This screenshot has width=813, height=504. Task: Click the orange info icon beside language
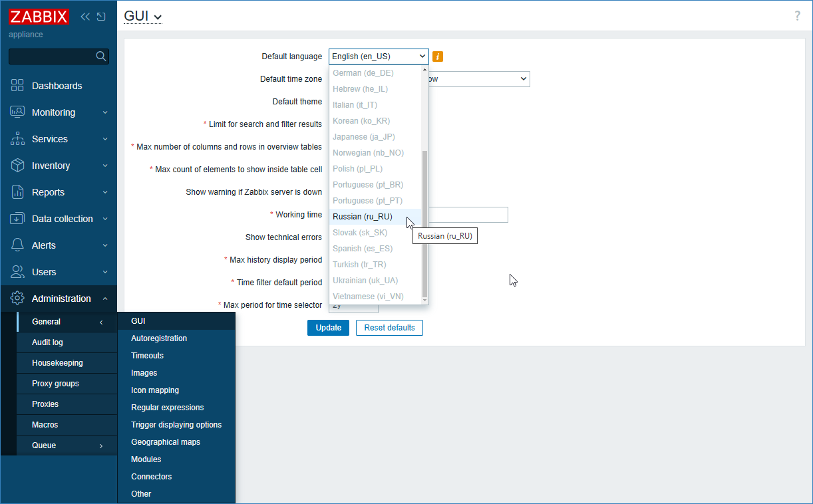pyautogui.click(x=438, y=57)
